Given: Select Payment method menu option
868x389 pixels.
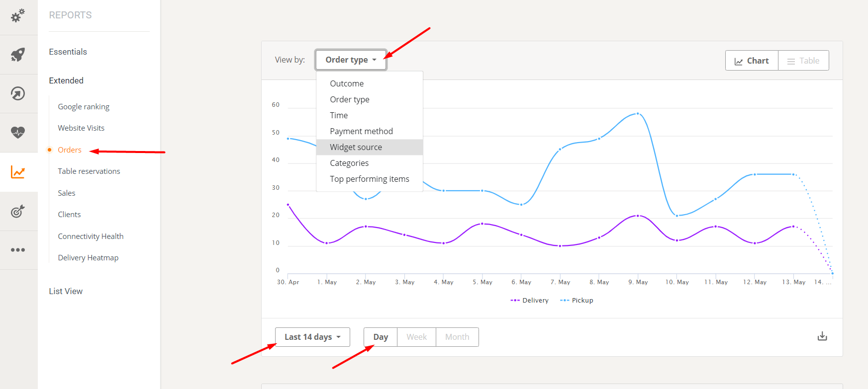Looking at the screenshot, I should tap(370, 131).
